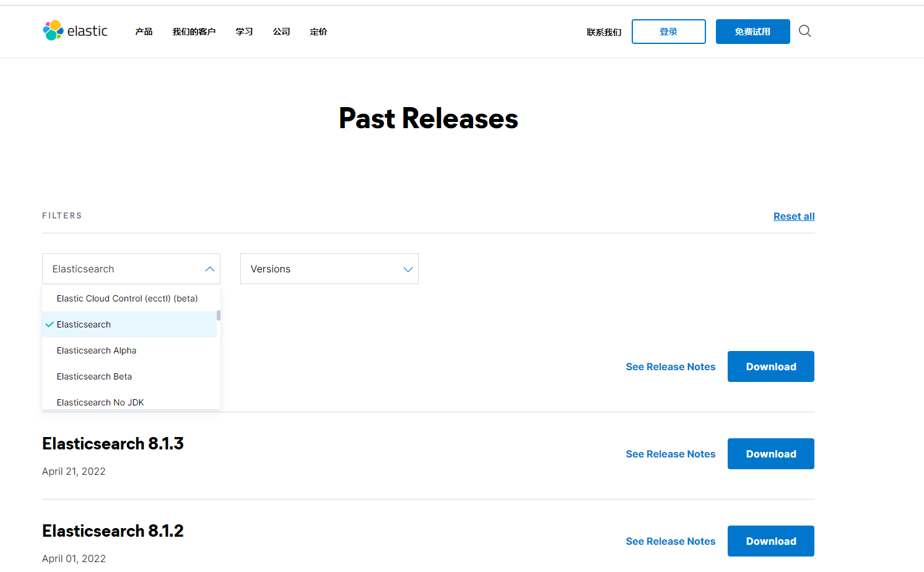Click the Elasticsearch 8.1.2 heading

point(113,531)
